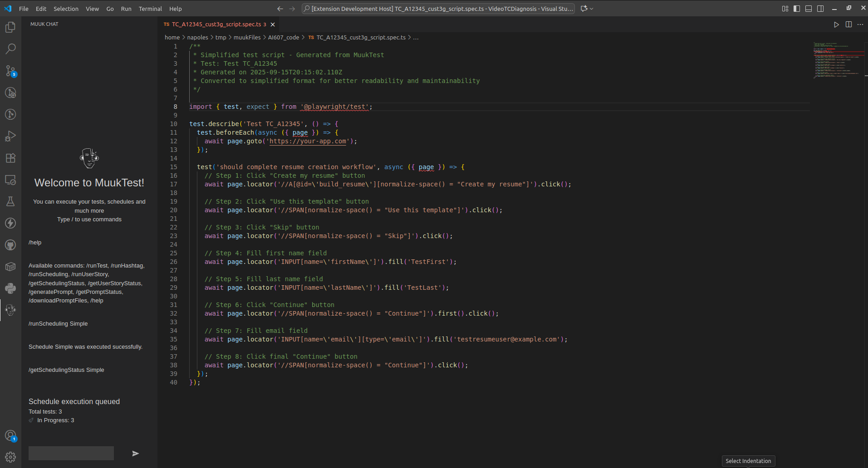Image resolution: width=868 pixels, height=468 pixels.
Task: Click the 'home' breadcrumb
Action: point(172,38)
